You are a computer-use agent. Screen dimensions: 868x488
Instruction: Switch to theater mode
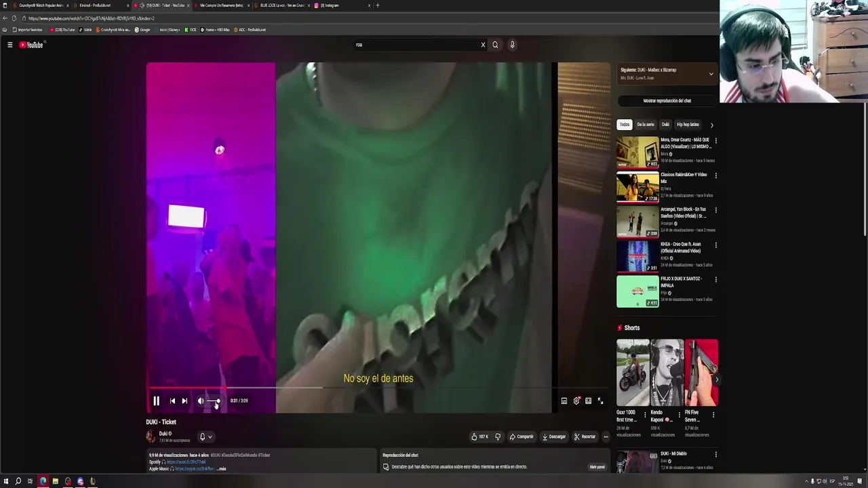pos(588,401)
